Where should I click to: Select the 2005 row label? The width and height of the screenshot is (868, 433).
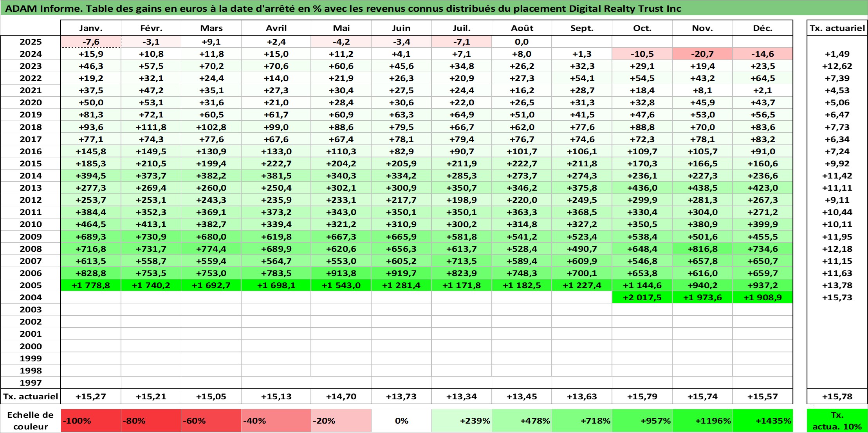pyautogui.click(x=31, y=285)
